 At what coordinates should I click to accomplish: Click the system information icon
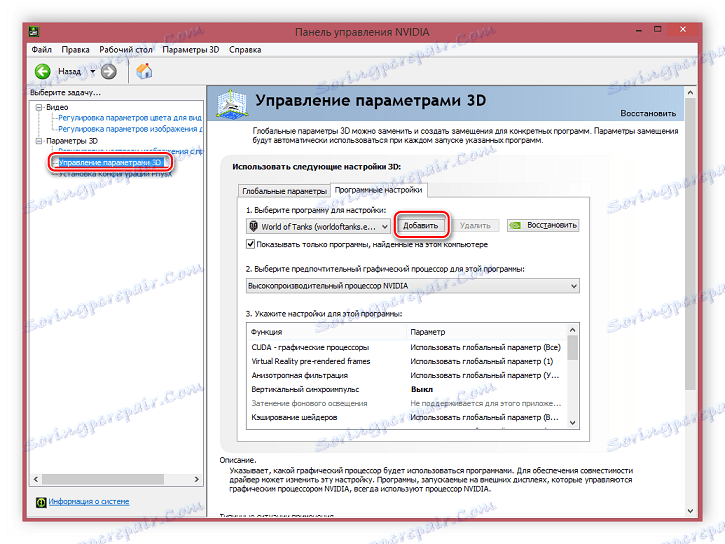(41, 502)
